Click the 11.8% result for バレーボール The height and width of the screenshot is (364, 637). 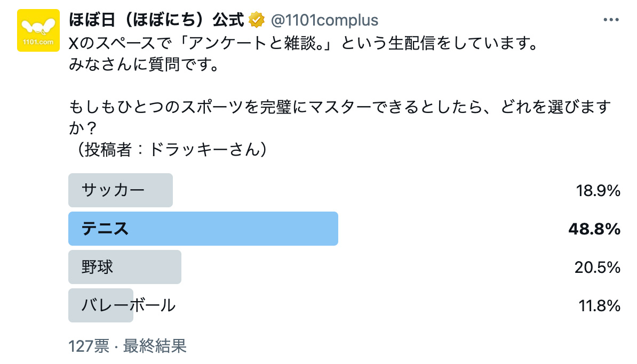tap(599, 306)
